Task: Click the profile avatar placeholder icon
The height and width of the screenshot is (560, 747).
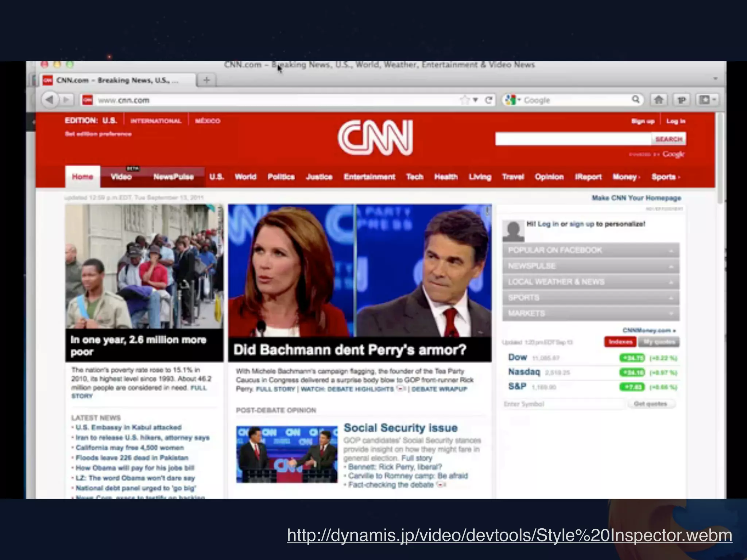Action: tap(513, 231)
